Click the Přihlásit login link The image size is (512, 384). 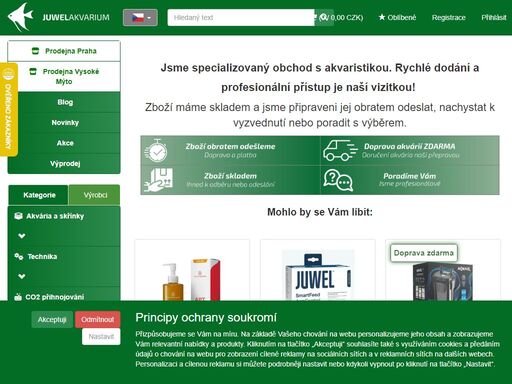(494, 17)
